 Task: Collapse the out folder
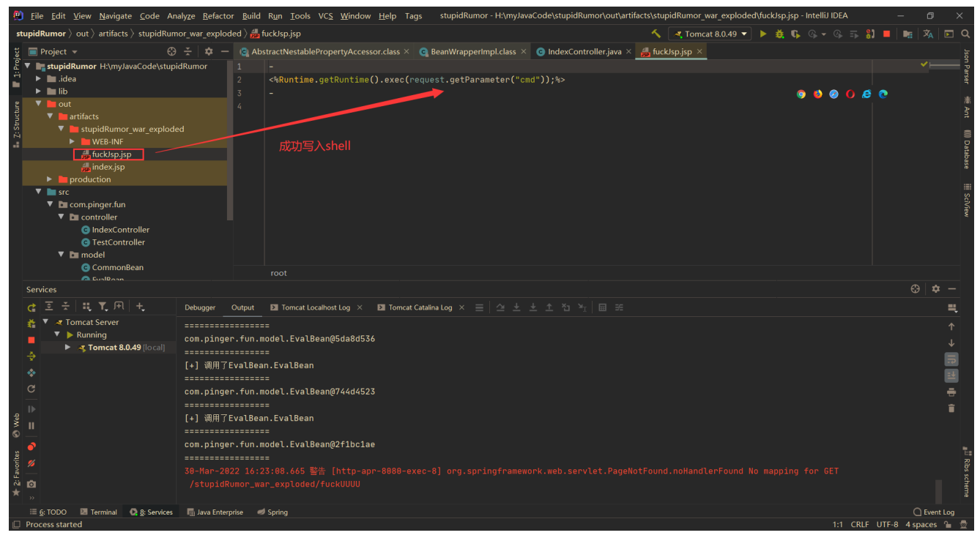pyautogui.click(x=39, y=104)
